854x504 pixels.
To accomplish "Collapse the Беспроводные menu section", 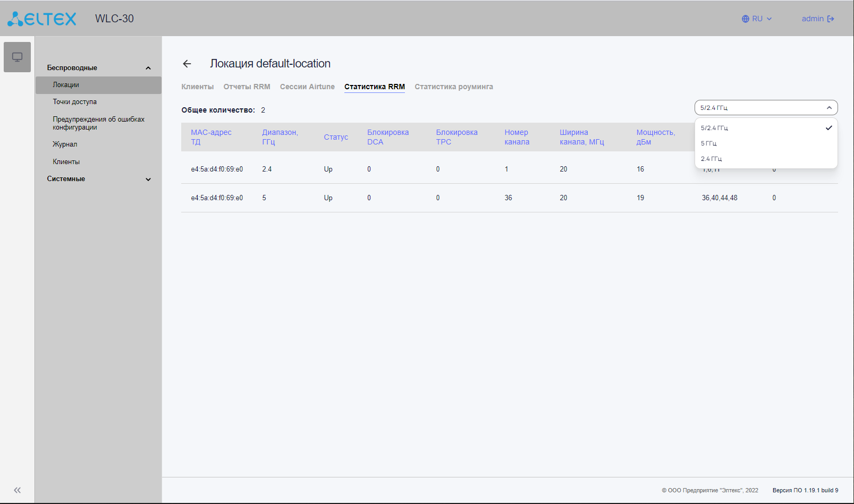I will tap(148, 68).
